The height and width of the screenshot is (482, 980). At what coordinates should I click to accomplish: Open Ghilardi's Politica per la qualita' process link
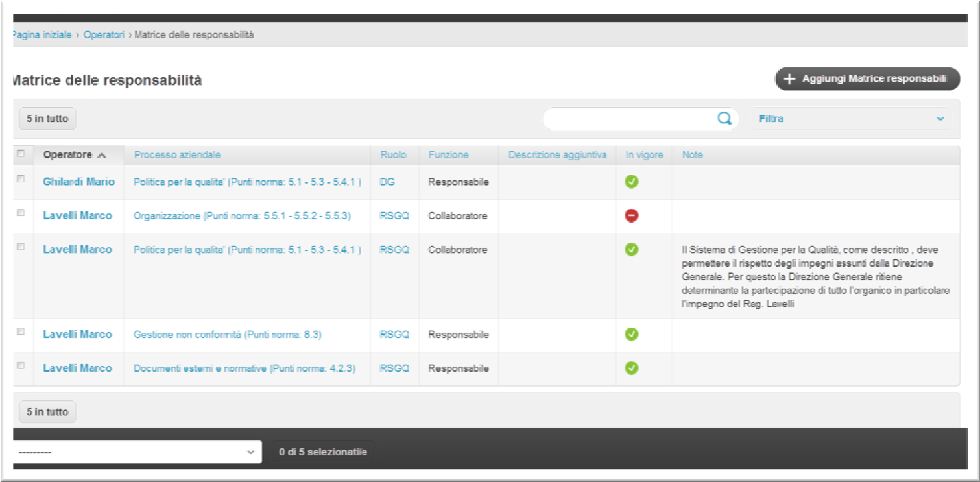pyautogui.click(x=247, y=182)
